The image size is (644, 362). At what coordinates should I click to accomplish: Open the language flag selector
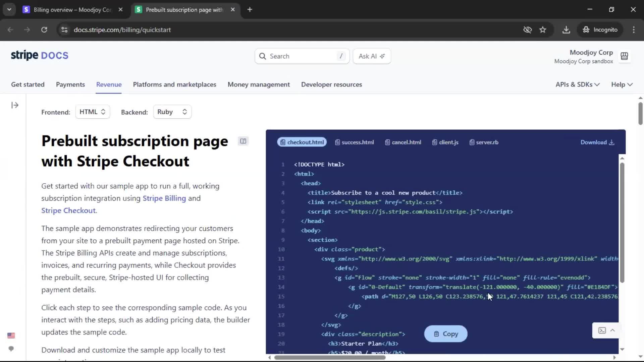[11, 336]
